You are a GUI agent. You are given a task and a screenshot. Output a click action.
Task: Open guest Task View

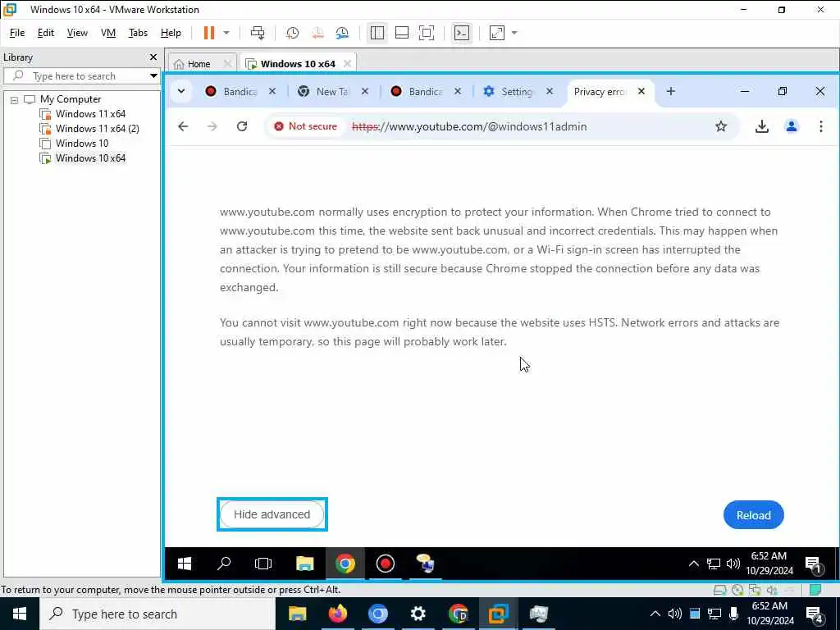coord(263,564)
